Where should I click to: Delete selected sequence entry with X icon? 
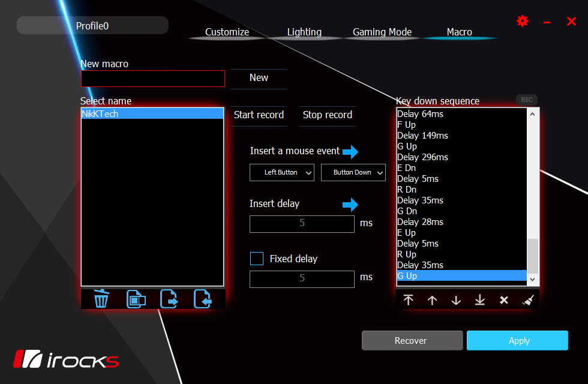[504, 300]
